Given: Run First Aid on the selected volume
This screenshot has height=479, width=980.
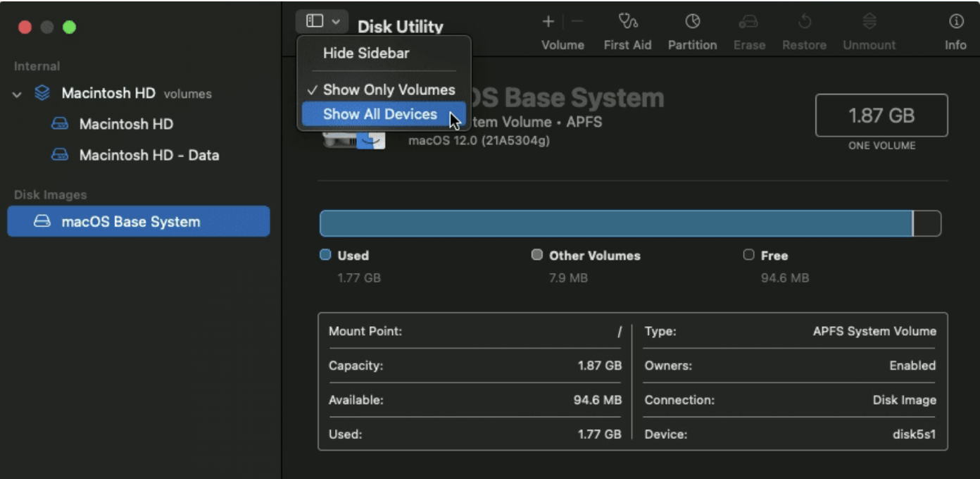Looking at the screenshot, I should tap(627, 28).
